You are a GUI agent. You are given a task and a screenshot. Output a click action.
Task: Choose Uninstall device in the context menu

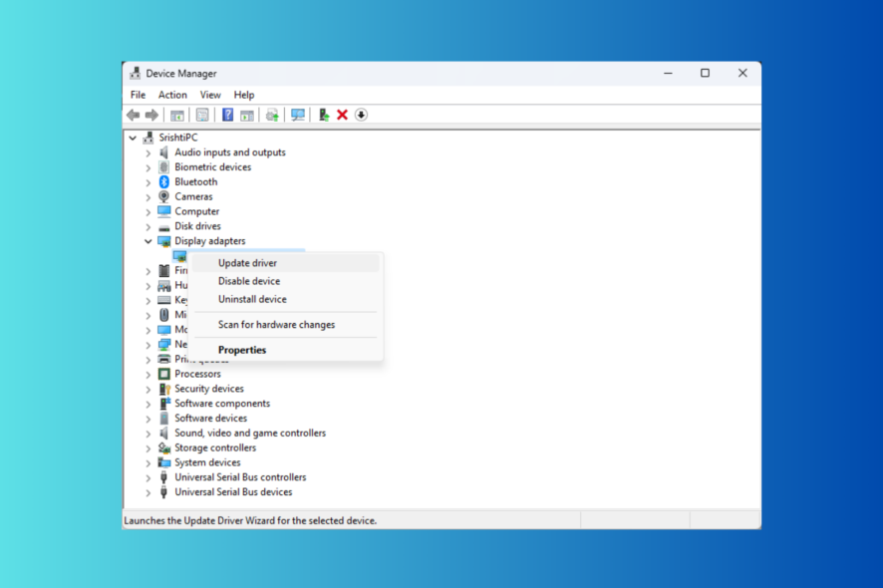[251, 299]
